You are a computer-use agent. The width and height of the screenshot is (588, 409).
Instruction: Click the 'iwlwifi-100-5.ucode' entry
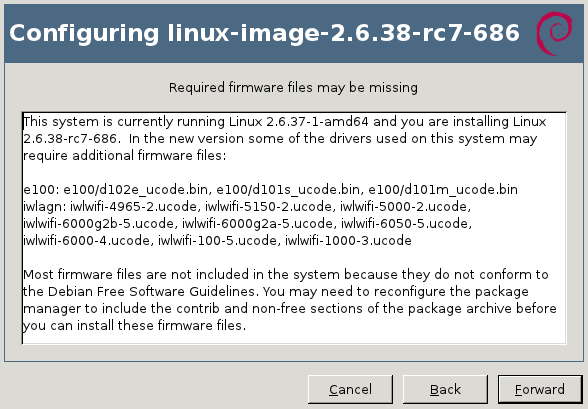point(218,240)
